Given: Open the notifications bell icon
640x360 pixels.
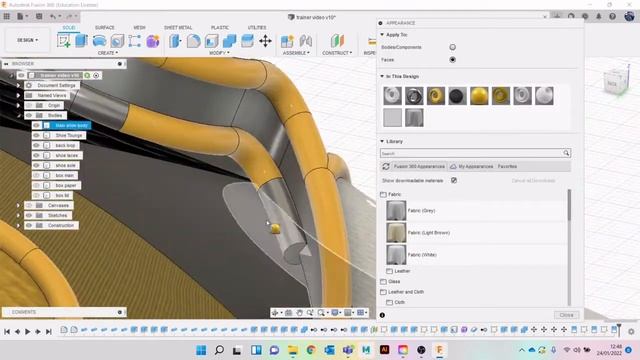Looking at the screenshot, I should click(x=598, y=16).
